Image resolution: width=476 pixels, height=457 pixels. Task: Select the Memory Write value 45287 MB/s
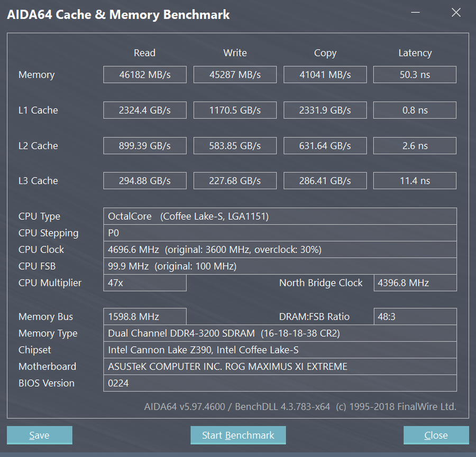click(235, 74)
